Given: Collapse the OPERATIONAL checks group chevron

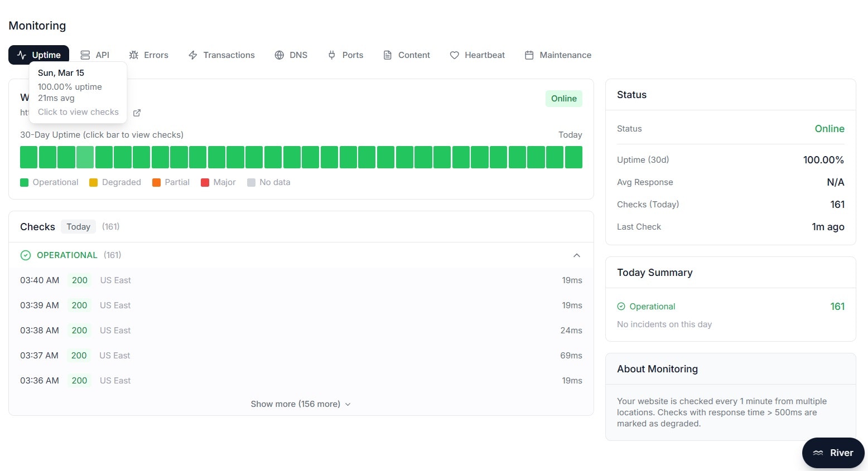Looking at the screenshot, I should pos(577,255).
